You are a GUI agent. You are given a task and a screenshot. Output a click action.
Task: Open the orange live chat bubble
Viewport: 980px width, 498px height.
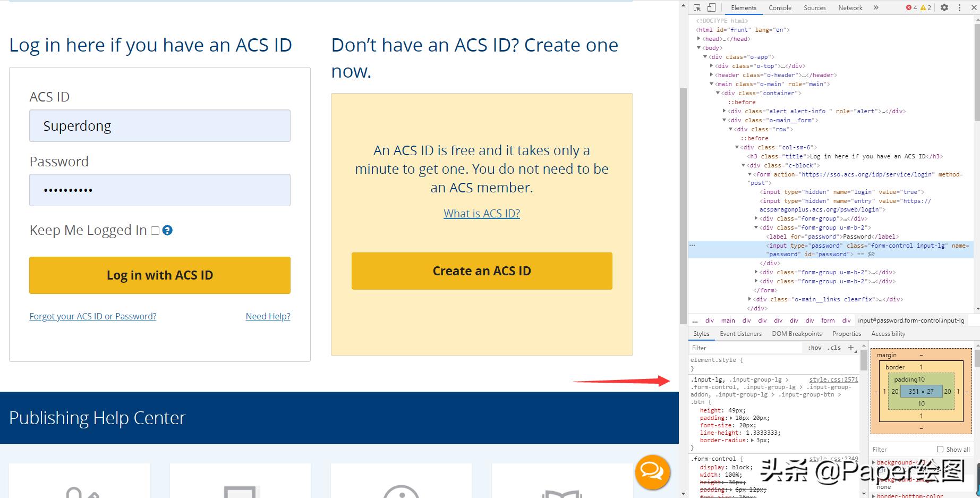pyautogui.click(x=652, y=472)
